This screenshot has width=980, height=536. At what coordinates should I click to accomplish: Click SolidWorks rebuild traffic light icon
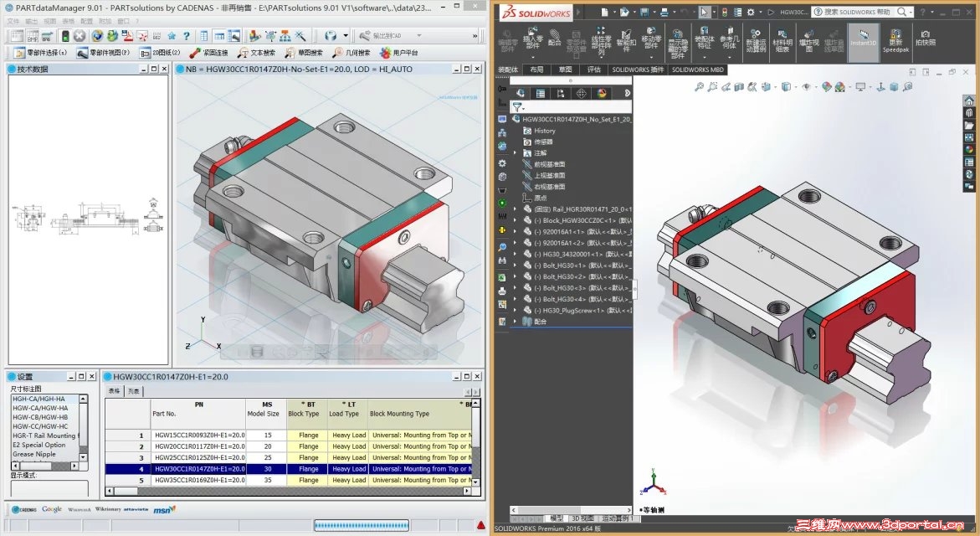(725, 12)
